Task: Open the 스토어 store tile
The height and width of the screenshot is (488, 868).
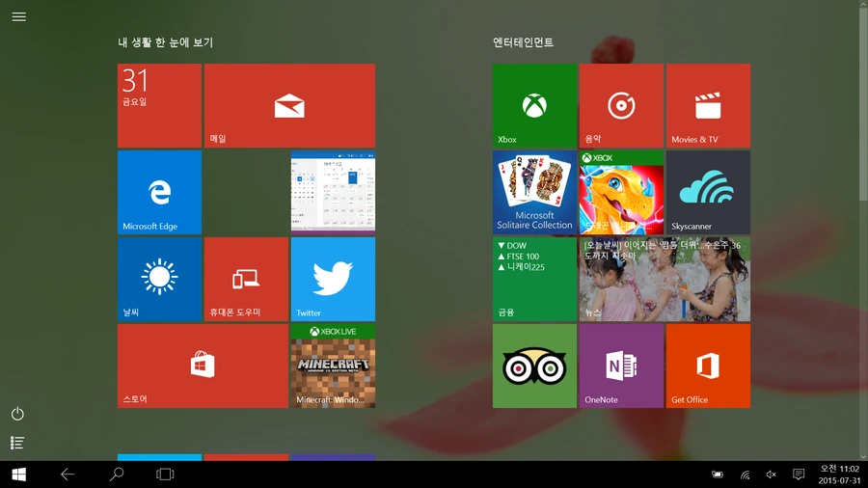Action: [x=203, y=366]
